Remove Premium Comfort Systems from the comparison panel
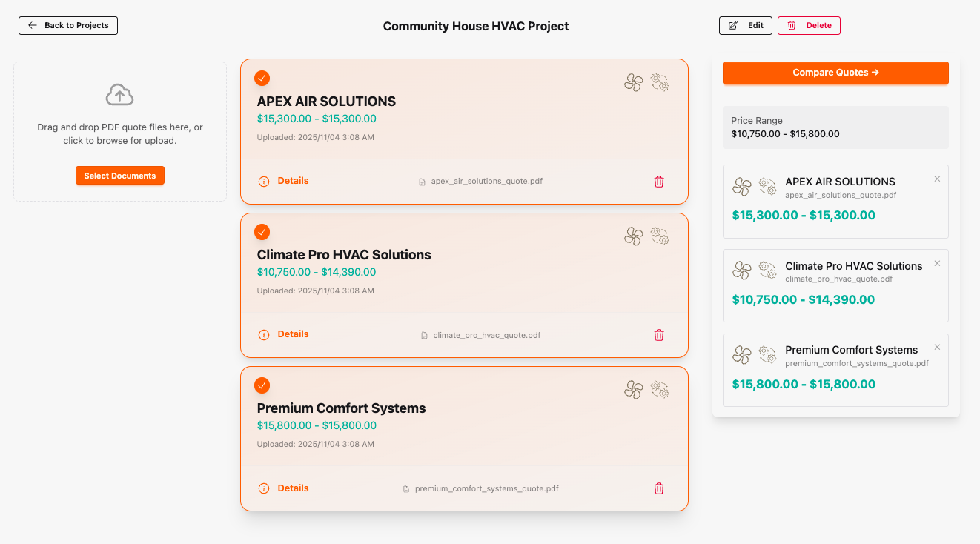980x544 pixels. point(937,347)
